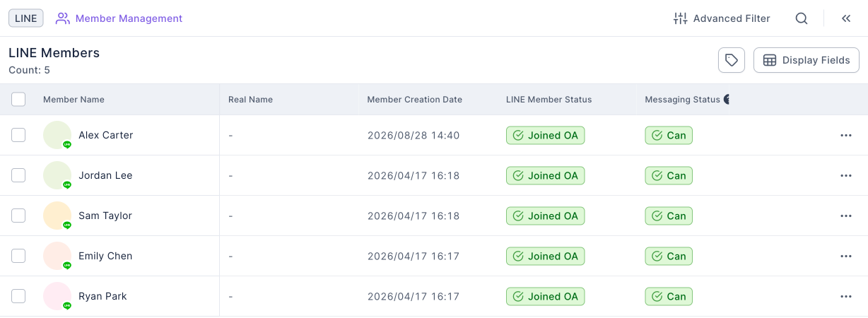Click the name Jordan Lee
The width and height of the screenshot is (868, 318).
click(105, 175)
